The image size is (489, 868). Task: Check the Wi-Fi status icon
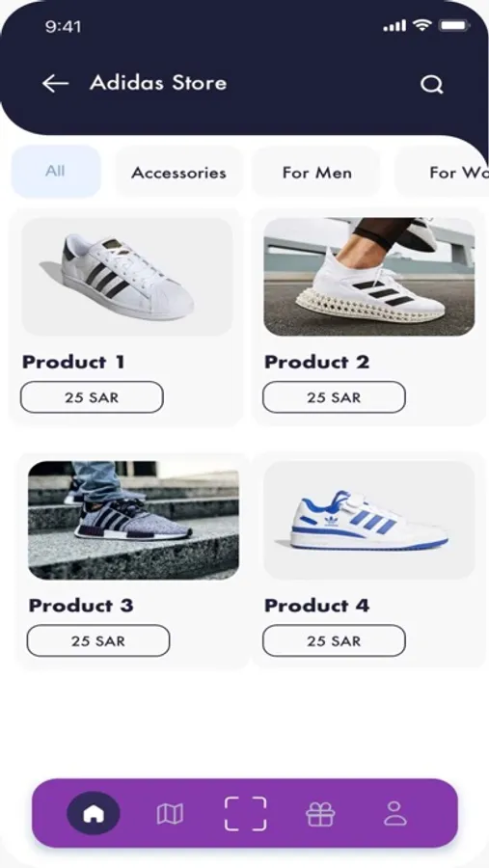tap(422, 25)
